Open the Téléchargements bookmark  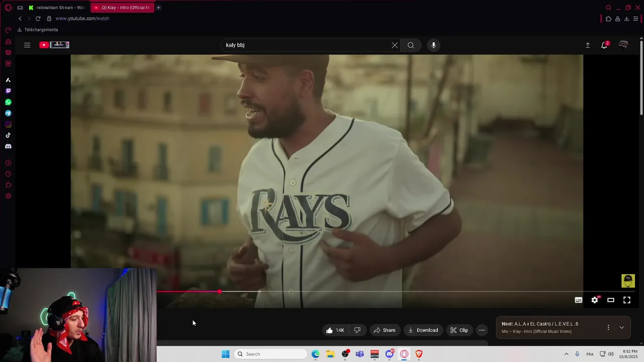tap(38, 30)
